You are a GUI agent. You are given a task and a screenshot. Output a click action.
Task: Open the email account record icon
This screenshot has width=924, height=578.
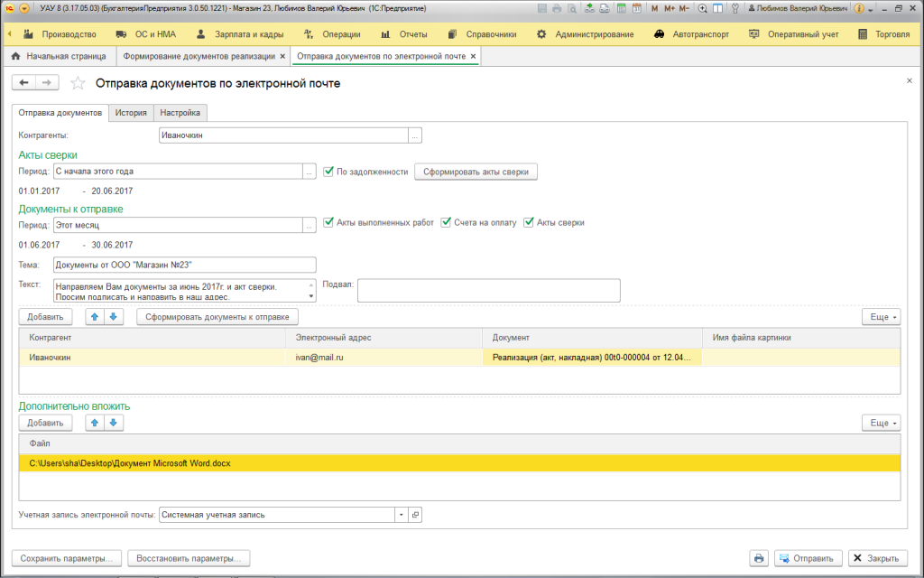[x=415, y=515]
